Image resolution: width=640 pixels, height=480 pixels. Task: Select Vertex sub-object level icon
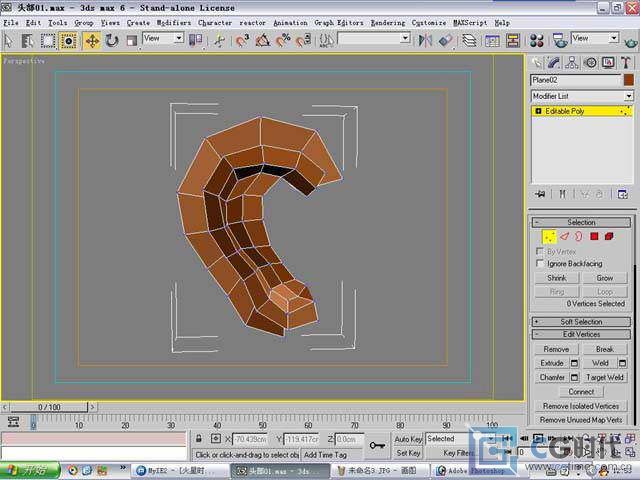[549, 236]
